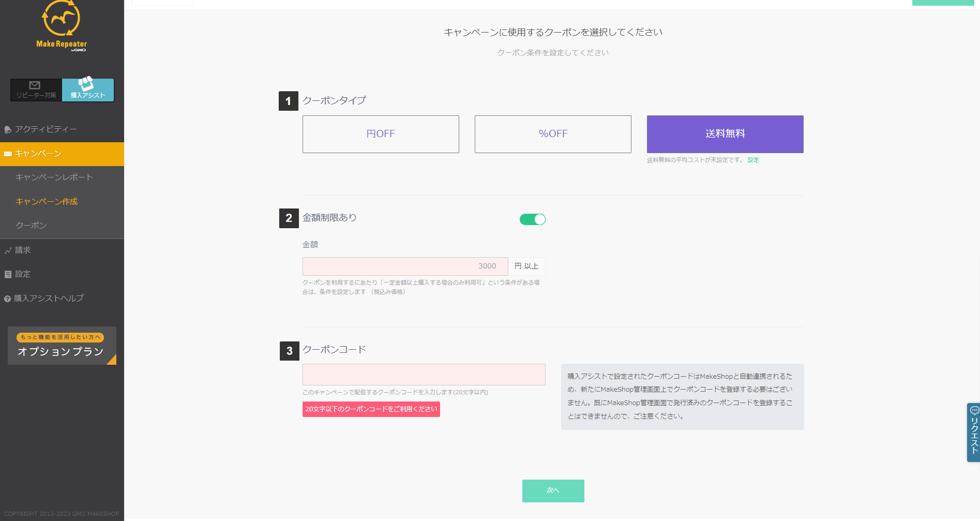
Task: Focus the 金額 amount input field
Action: pyautogui.click(x=405, y=266)
